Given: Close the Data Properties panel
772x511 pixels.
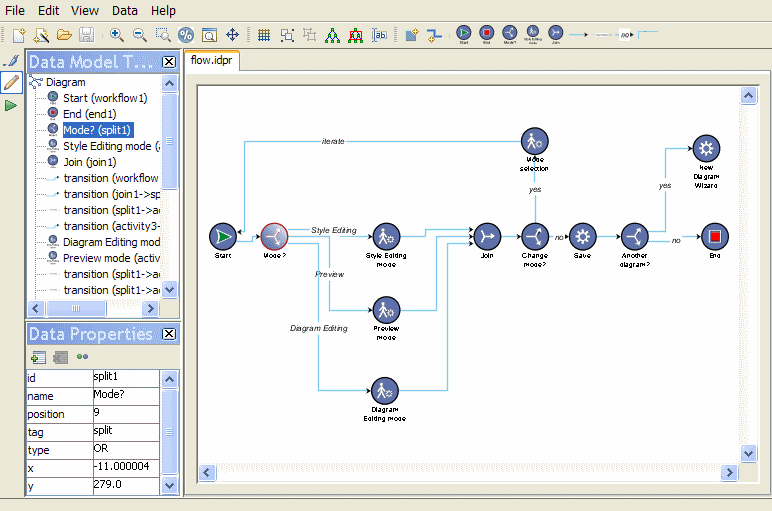Looking at the screenshot, I should [x=169, y=334].
